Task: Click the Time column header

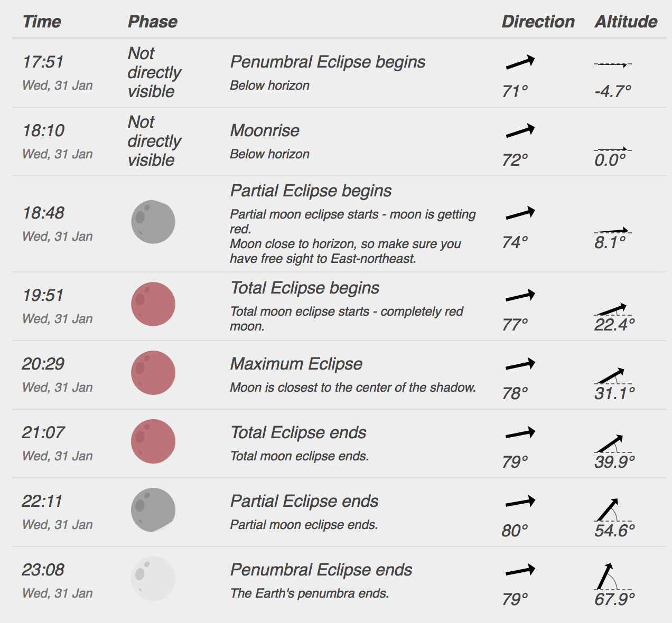Action: click(42, 22)
